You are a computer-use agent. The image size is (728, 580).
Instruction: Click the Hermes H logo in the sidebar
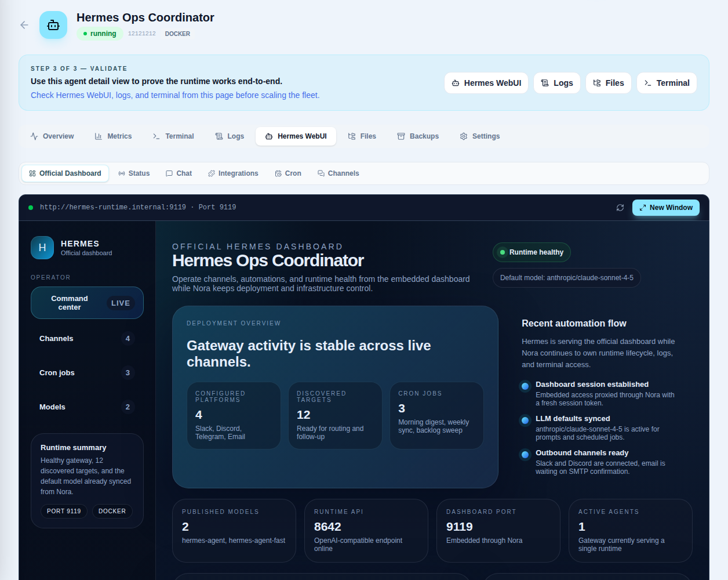(x=42, y=248)
